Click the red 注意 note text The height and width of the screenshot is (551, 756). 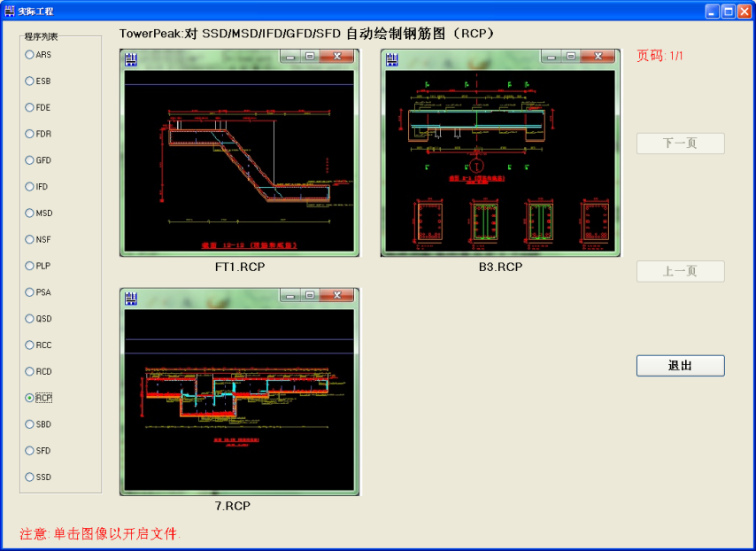pos(100,533)
